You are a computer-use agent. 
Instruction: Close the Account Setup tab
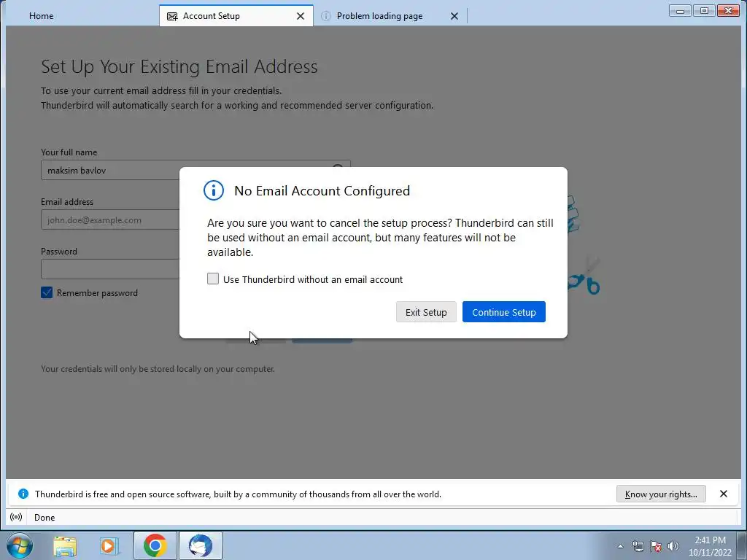coord(300,16)
